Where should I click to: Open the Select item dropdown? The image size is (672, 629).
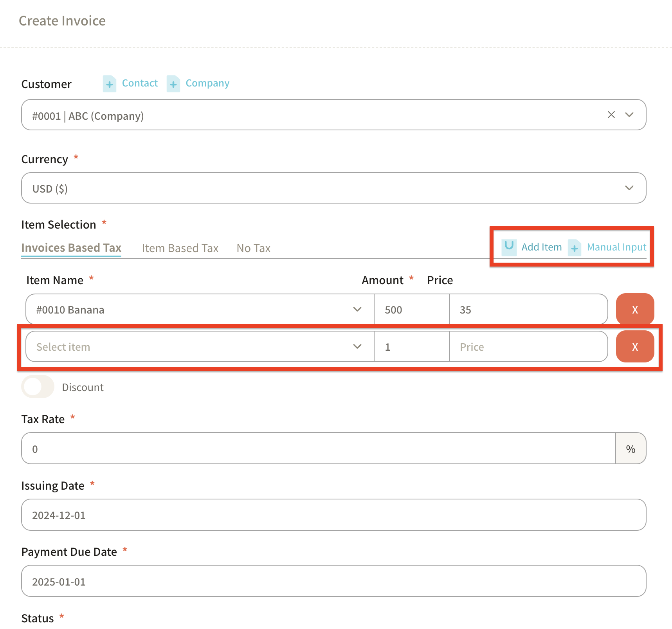(357, 346)
